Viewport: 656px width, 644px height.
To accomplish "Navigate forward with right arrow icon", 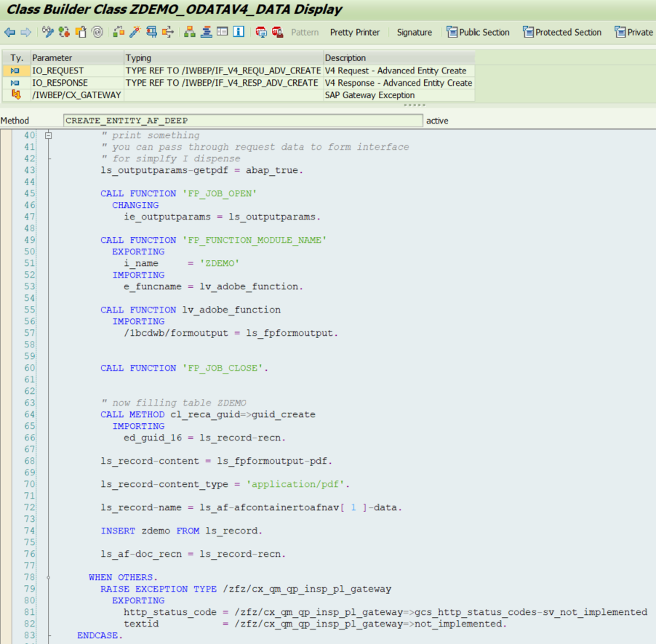I will [x=28, y=32].
